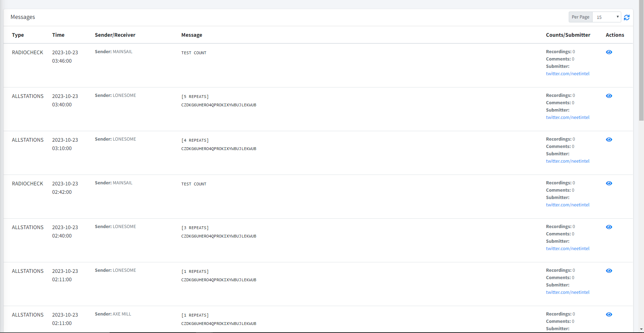
Task: Click the Type column header
Action: coord(18,35)
